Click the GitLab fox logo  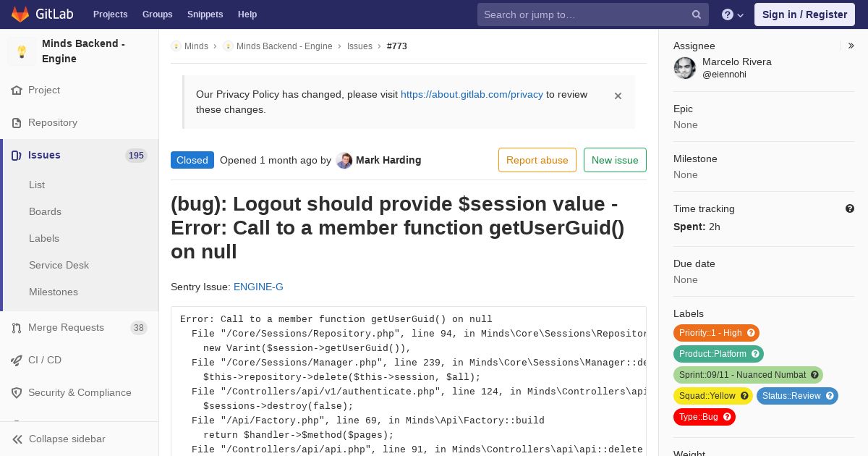point(20,14)
